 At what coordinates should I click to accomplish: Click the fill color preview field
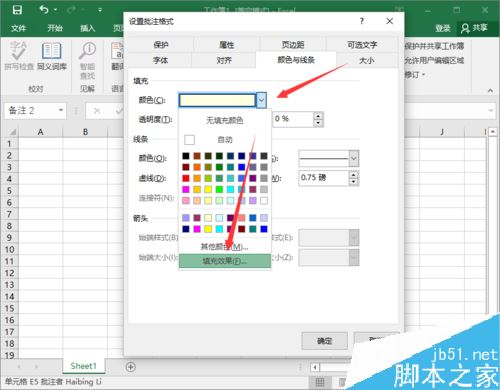pos(217,100)
